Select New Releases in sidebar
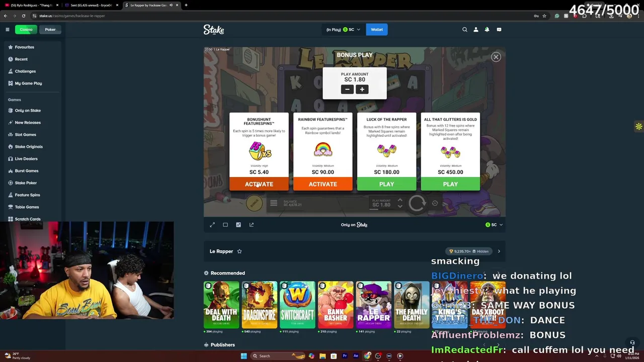644x362 pixels. (28, 123)
